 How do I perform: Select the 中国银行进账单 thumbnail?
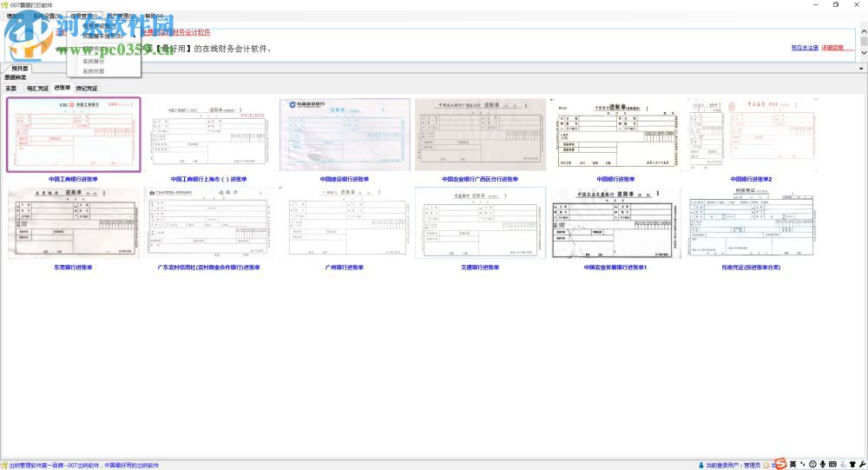pyautogui.click(x=615, y=135)
